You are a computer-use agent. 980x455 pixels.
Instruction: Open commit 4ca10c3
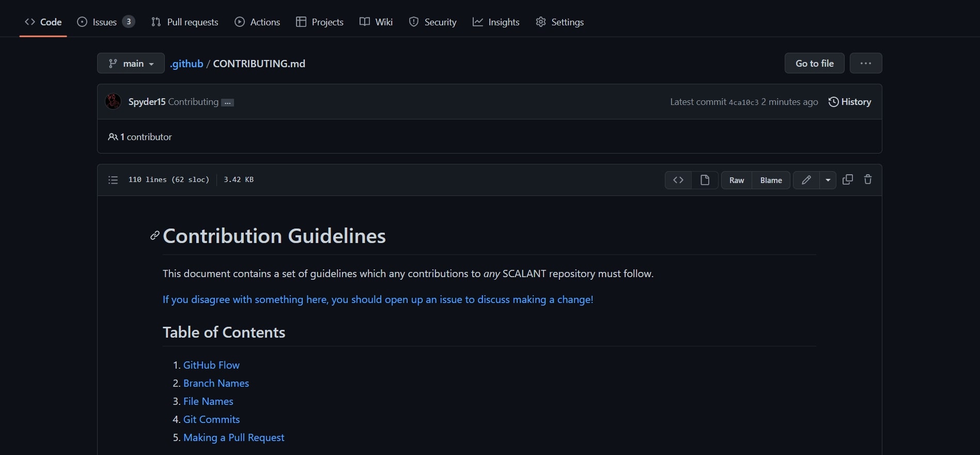743,102
